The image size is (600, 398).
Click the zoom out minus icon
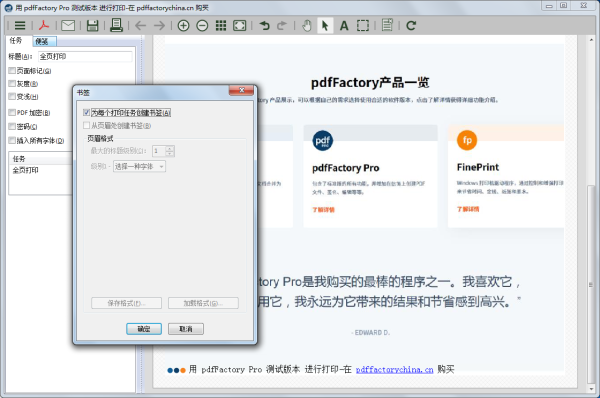pyautogui.click(x=202, y=26)
